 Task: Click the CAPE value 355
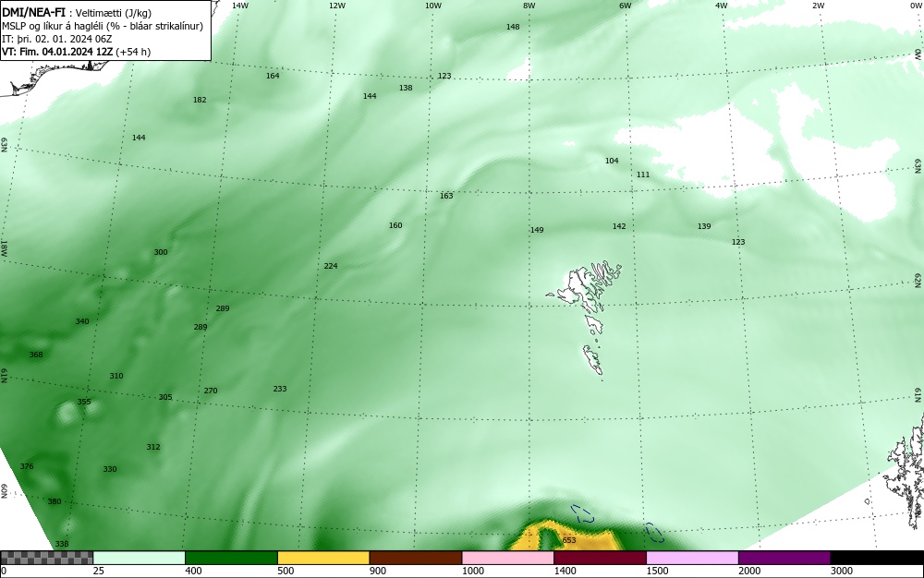[84, 402]
